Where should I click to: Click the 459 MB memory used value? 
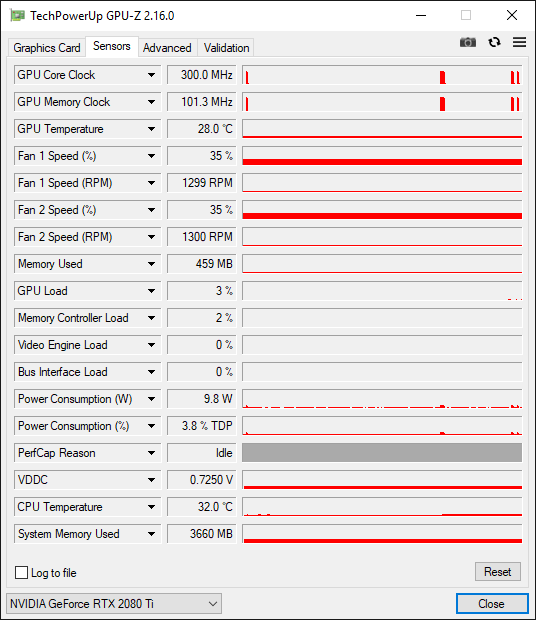coord(202,264)
